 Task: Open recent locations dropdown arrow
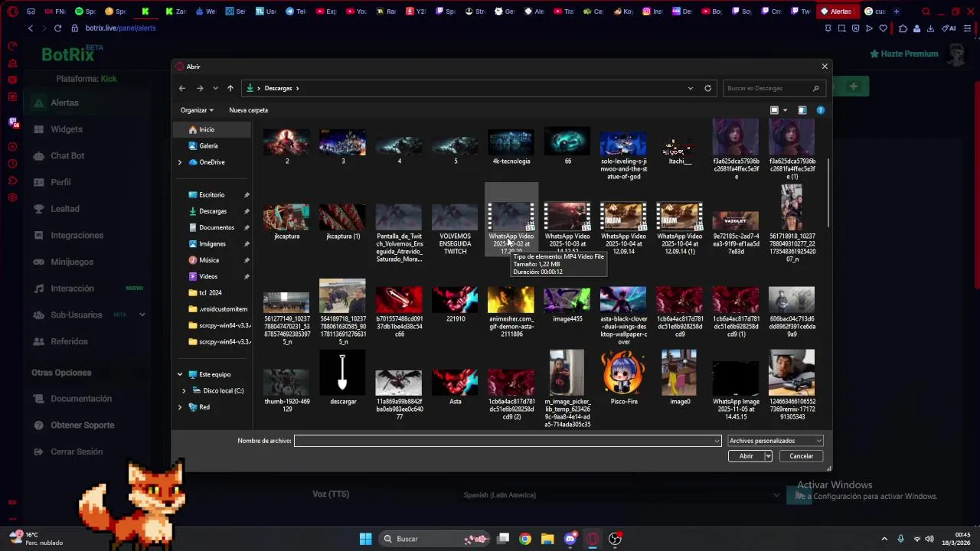tap(215, 88)
